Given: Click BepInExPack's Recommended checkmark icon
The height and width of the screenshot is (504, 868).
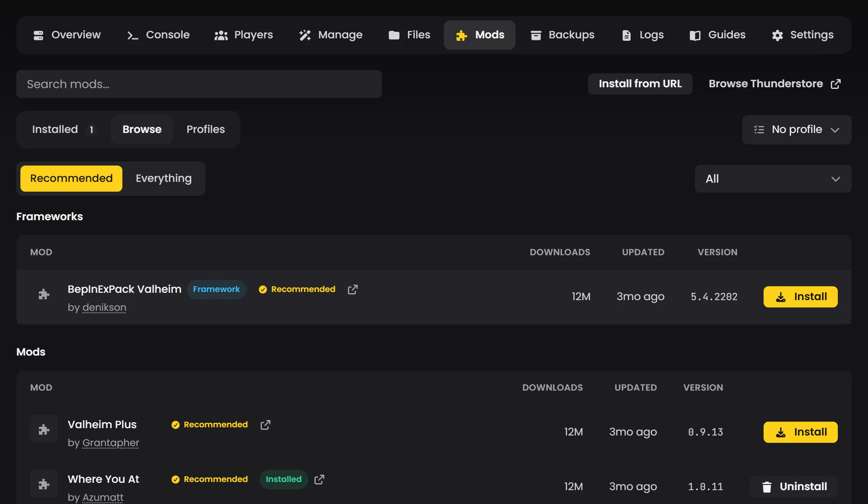Looking at the screenshot, I should point(263,290).
